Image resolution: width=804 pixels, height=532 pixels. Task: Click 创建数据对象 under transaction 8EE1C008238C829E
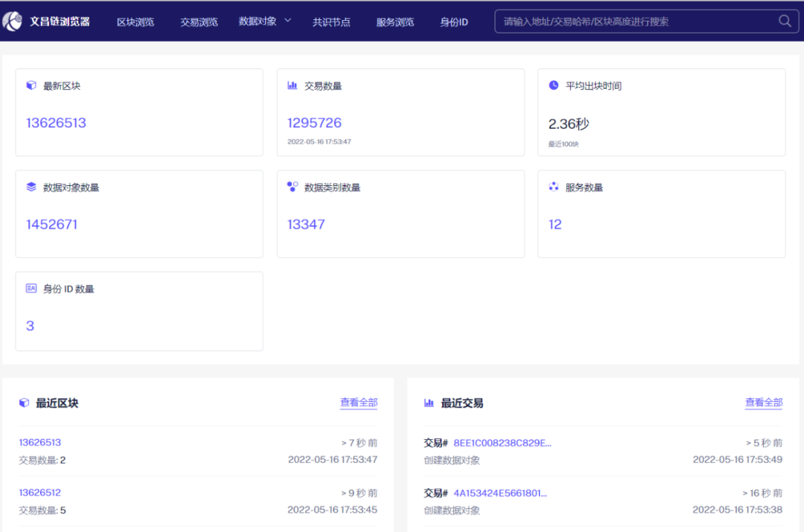pyautogui.click(x=452, y=461)
